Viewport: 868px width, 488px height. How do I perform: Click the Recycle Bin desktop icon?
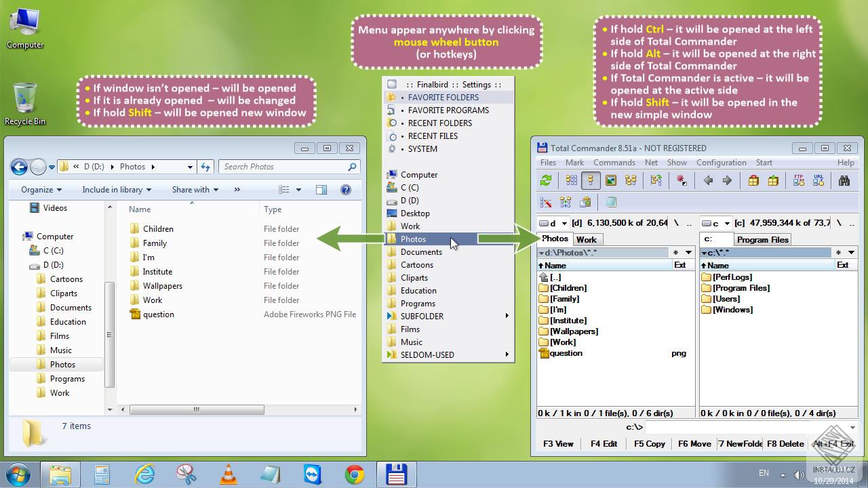(x=25, y=104)
